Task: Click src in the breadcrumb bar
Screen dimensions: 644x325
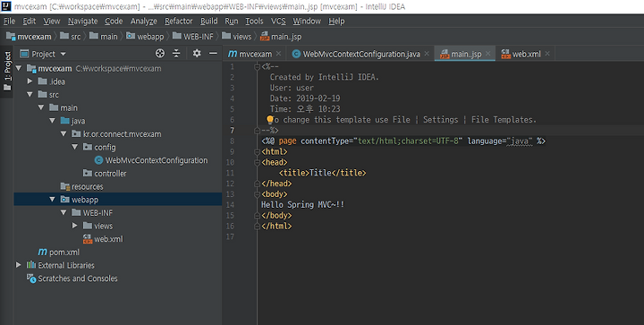Action: click(x=71, y=37)
